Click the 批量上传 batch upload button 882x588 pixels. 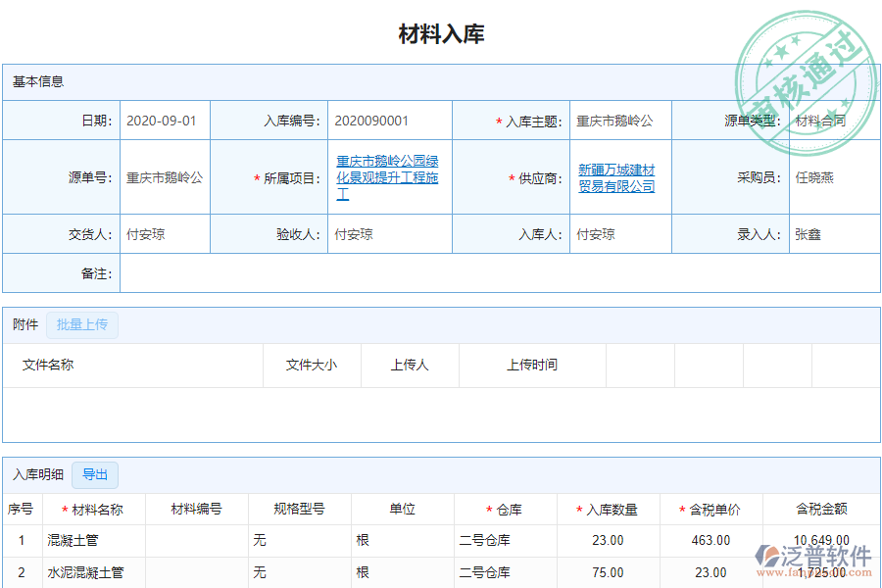82,325
